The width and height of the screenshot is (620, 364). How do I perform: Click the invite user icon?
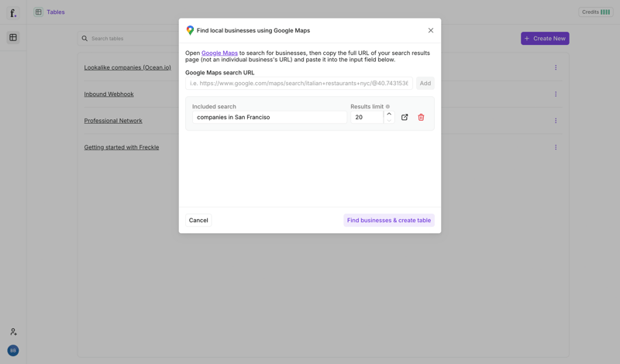tap(13, 331)
